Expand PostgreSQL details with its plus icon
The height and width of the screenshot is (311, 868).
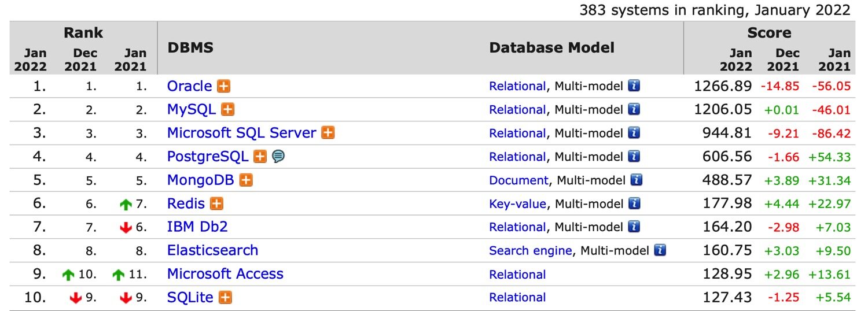(x=260, y=157)
